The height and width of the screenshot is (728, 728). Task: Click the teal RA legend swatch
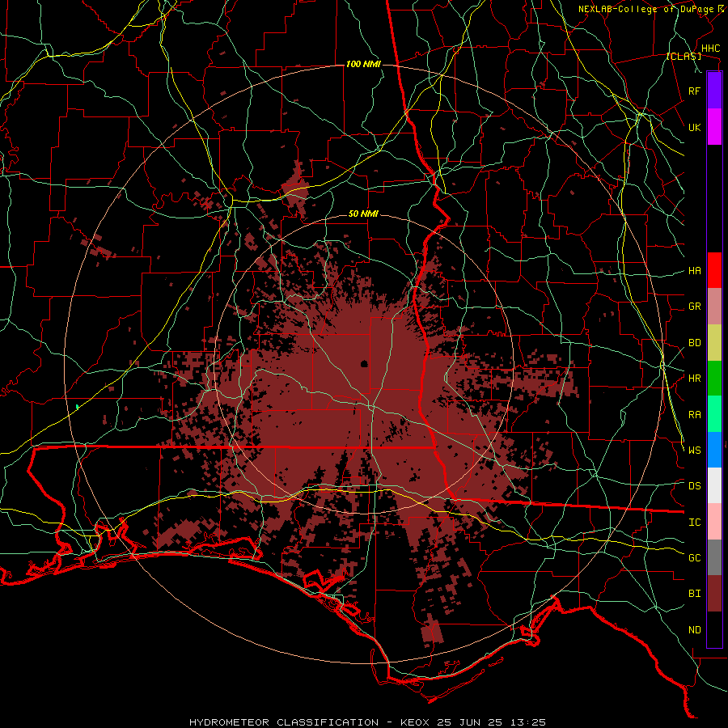714,415
